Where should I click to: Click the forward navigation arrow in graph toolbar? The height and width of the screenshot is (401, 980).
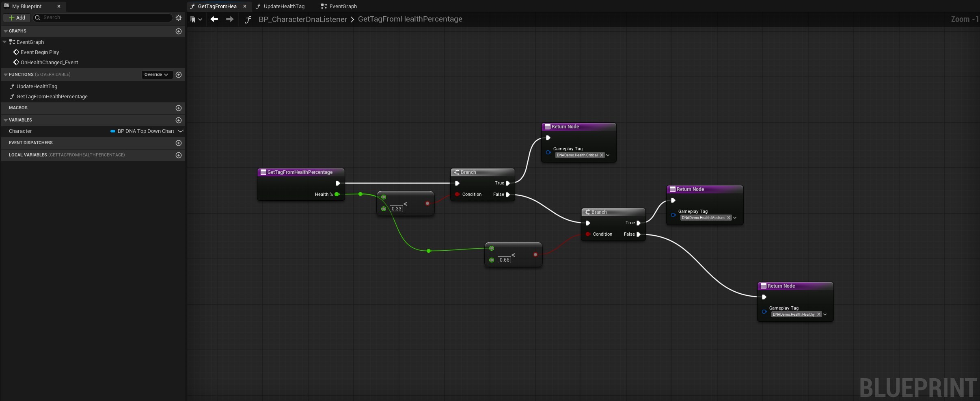pyautogui.click(x=230, y=19)
